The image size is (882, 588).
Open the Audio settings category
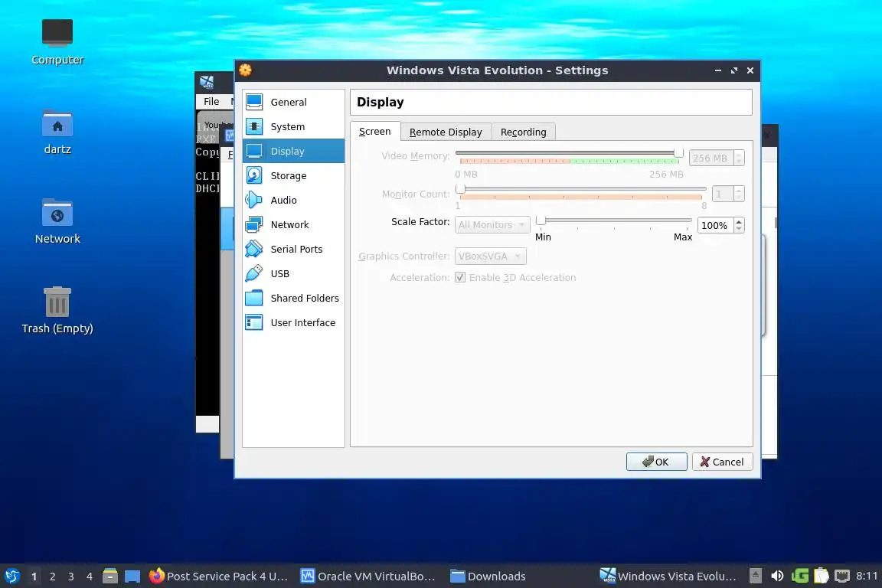pyautogui.click(x=293, y=200)
